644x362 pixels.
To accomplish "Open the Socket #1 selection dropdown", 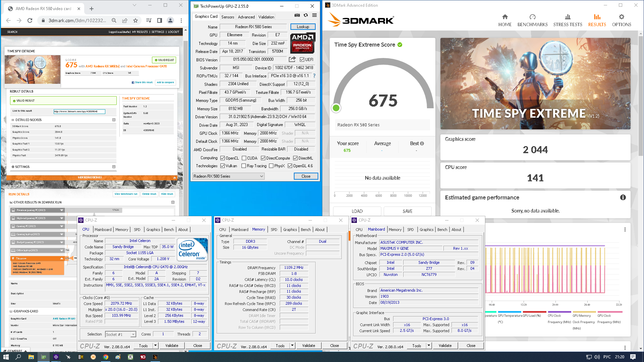I will 120,335.
